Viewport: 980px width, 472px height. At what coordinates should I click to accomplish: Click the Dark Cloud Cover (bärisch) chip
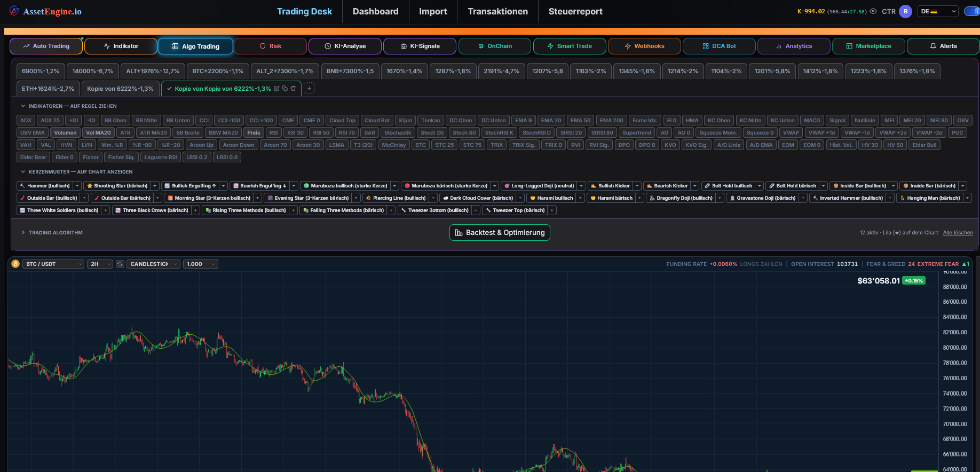(478, 198)
